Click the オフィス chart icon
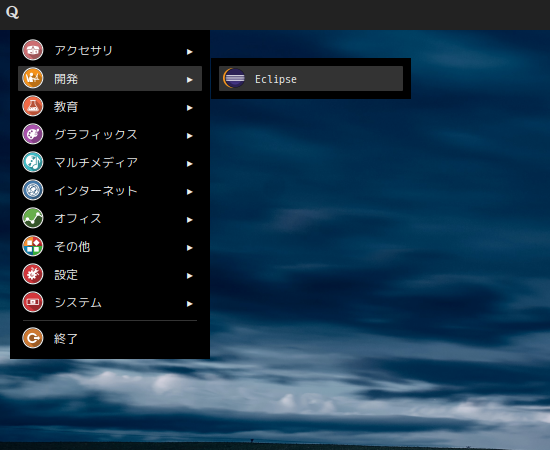The height and width of the screenshot is (450, 550). (33, 219)
